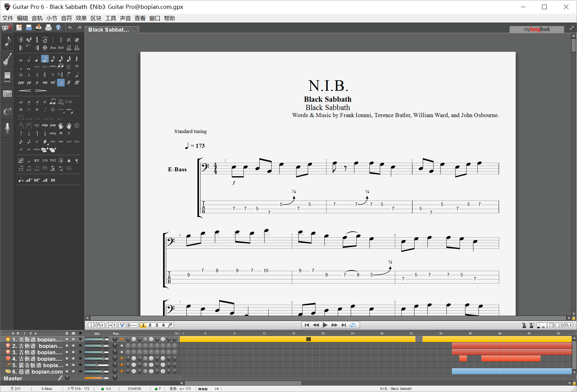Insert chord diagram tool

coord(21,161)
